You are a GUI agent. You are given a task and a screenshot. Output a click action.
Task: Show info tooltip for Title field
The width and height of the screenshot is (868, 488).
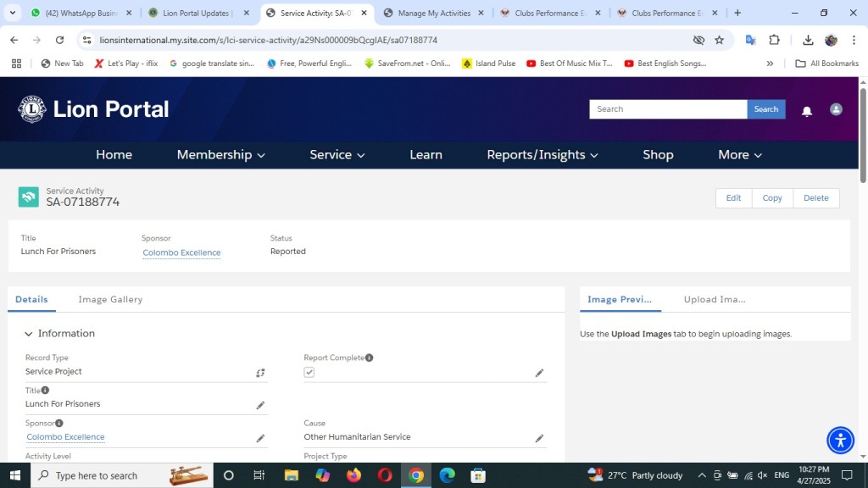[x=46, y=390]
